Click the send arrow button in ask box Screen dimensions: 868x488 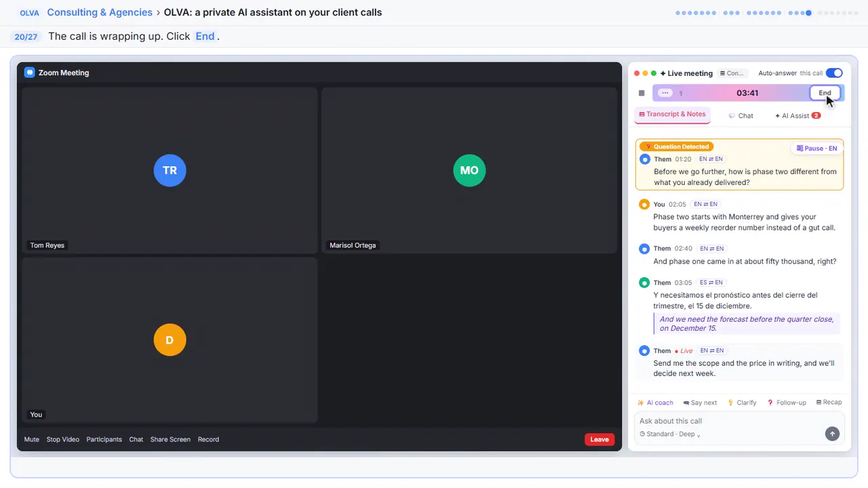(832, 434)
